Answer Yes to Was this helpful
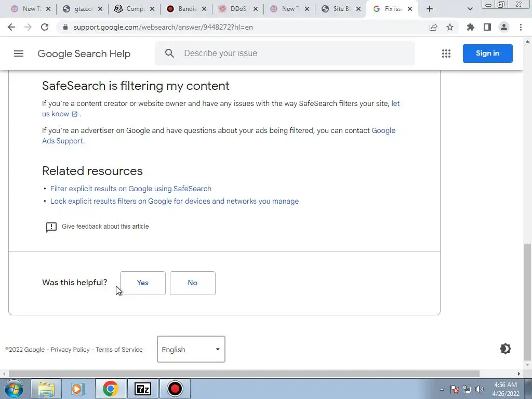 [x=143, y=283]
